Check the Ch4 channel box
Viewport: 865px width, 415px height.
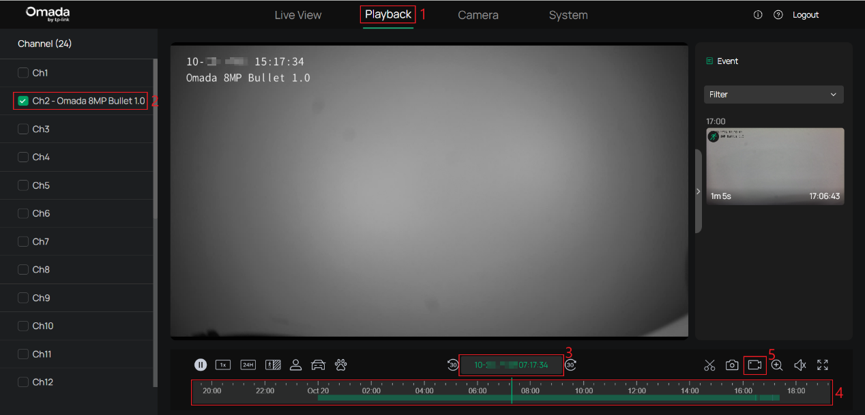click(x=23, y=157)
